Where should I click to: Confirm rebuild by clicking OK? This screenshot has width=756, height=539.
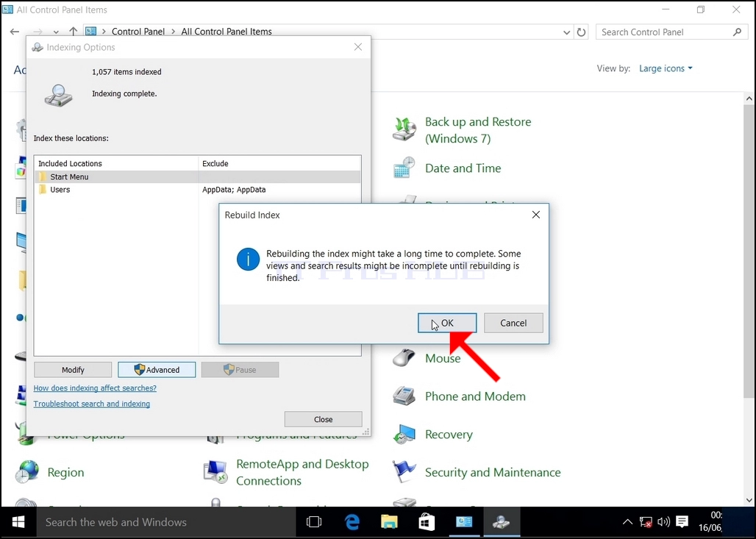click(x=447, y=323)
